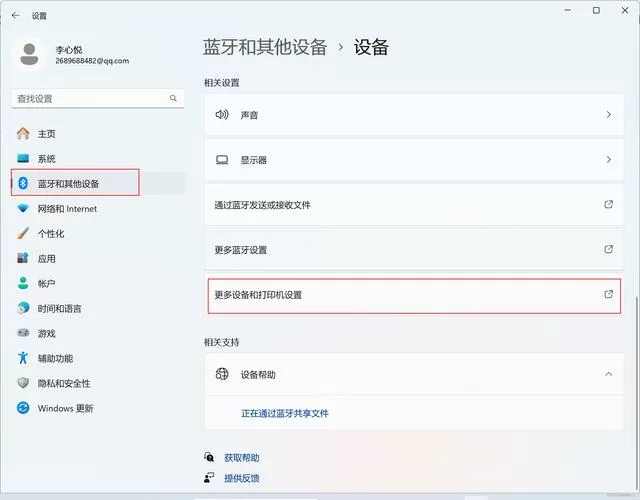Open the 声音 settings chevron
The width and height of the screenshot is (640, 500).
[609, 115]
